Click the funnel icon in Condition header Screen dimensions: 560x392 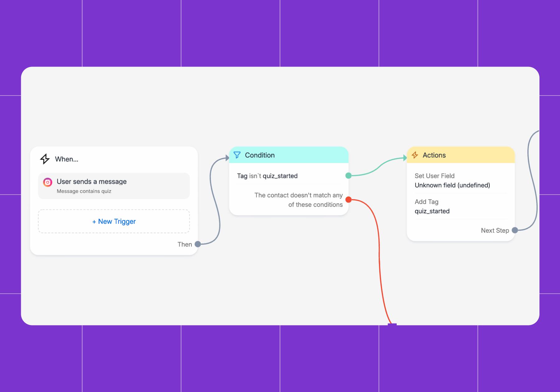coord(237,155)
